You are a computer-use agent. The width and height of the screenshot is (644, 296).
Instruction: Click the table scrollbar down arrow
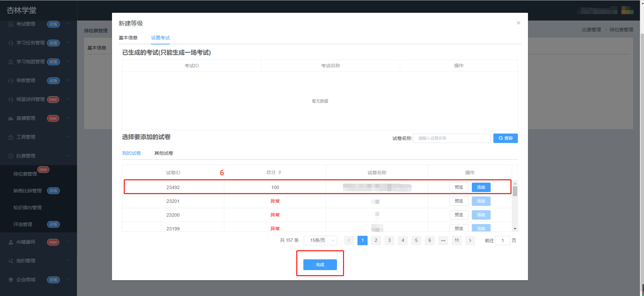(515, 229)
